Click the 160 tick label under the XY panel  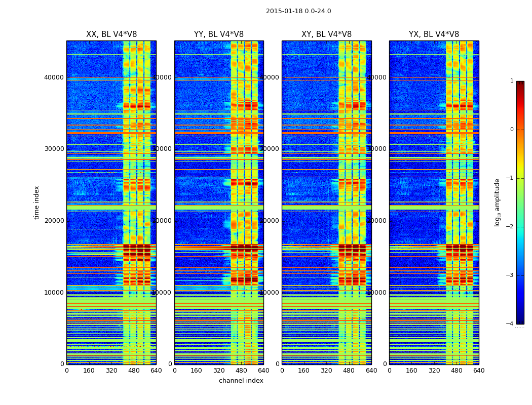[x=303, y=371]
